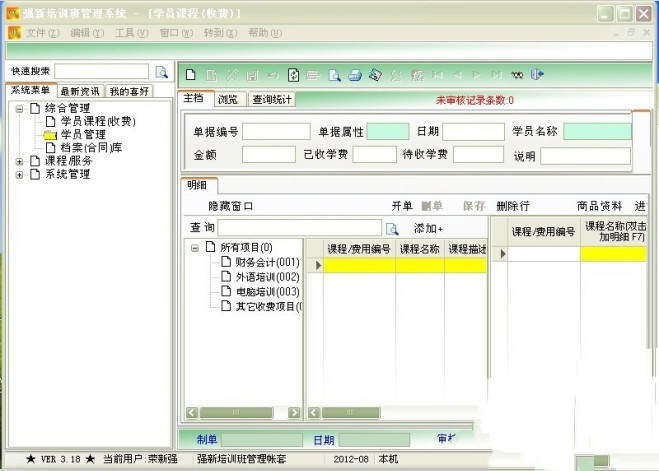This screenshot has height=471, width=659.
Task: Select the 查询统计 tab
Action: pos(272,100)
